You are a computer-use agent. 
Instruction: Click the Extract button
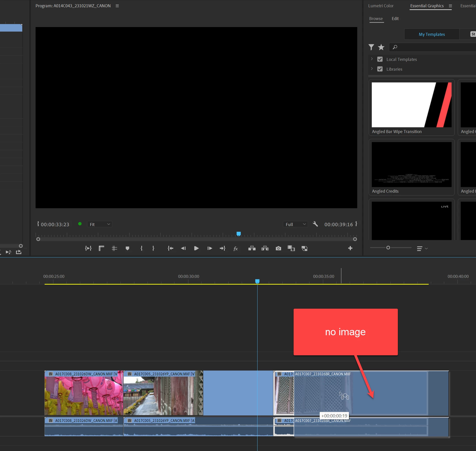tap(265, 248)
